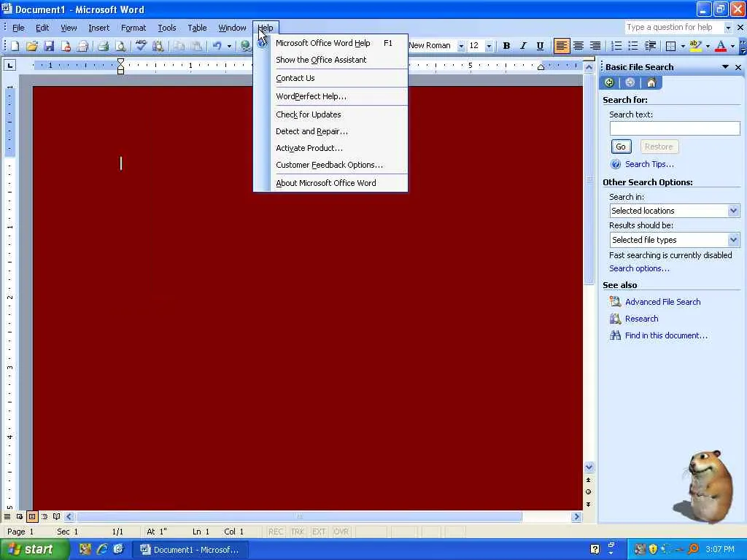This screenshot has height=560, width=747.
Task: Click the tab stop selector at ruler corner
Action: pos(9,66)
